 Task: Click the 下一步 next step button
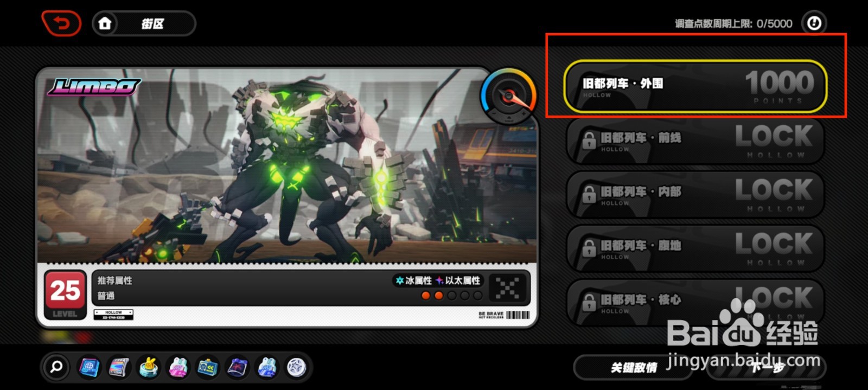(x=767, y=368)
